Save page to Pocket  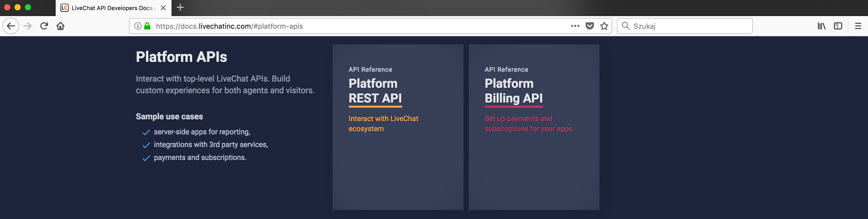tap(590, 26)
